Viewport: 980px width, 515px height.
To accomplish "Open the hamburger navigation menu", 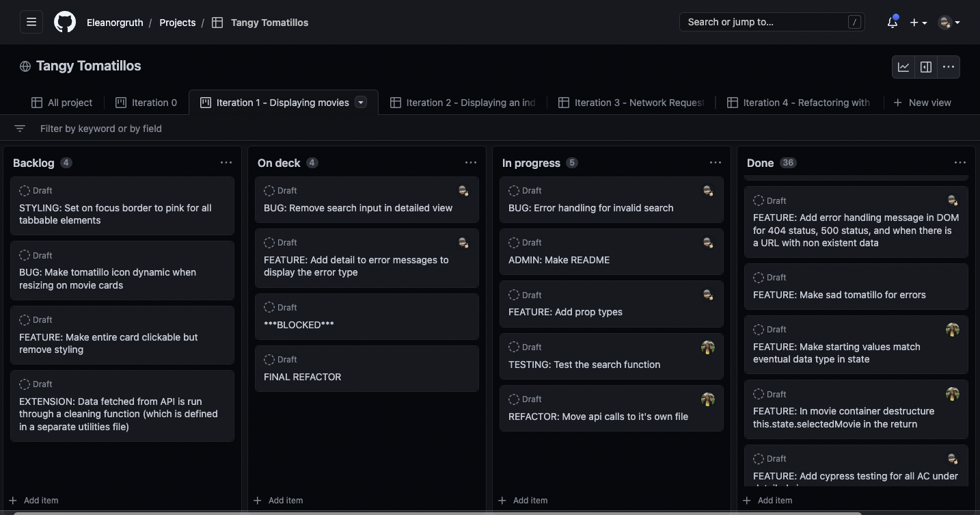I will tap(31, 22).
